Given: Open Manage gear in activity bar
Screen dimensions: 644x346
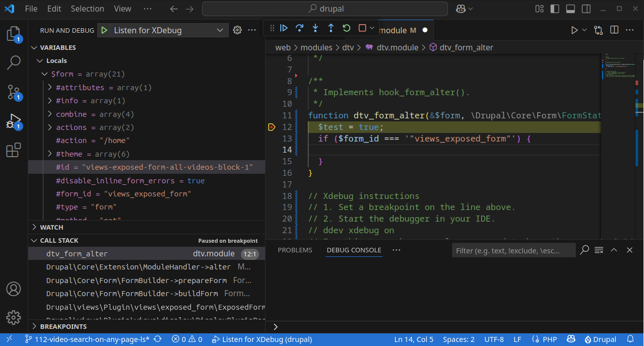Looking at the screenshot, I should click(x=14, y=317).
